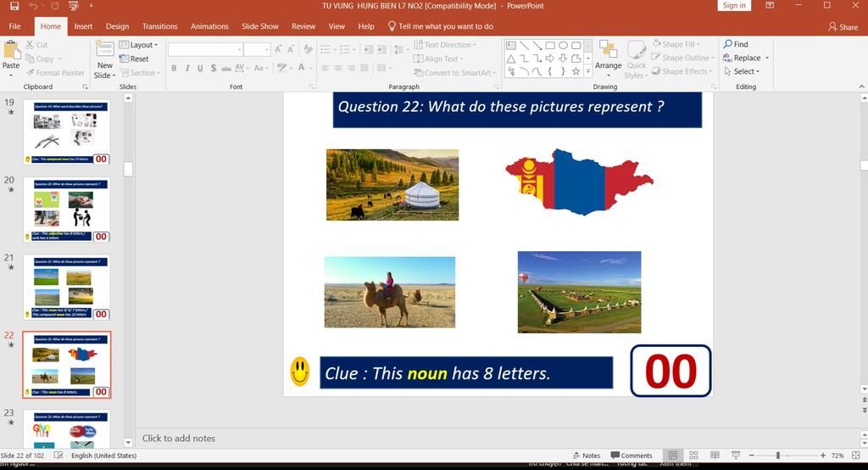Switch to the Slide Show tab
868x470 pixels.
260,26
